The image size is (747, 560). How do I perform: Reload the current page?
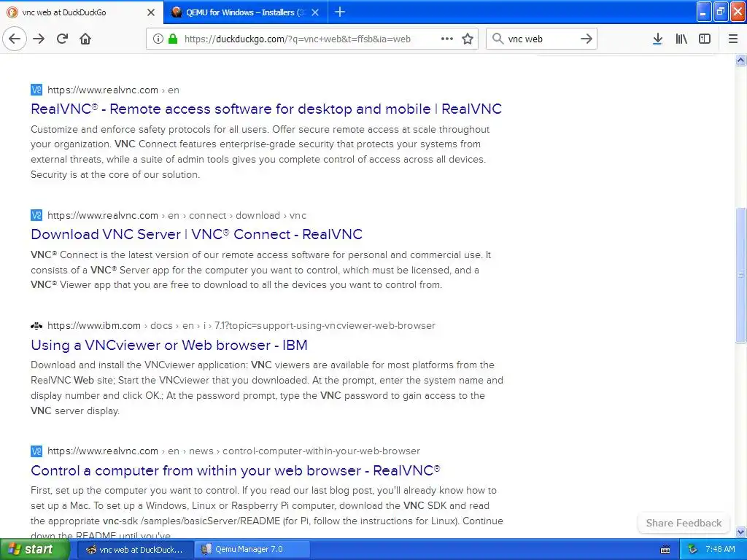[x=63, y=39]
